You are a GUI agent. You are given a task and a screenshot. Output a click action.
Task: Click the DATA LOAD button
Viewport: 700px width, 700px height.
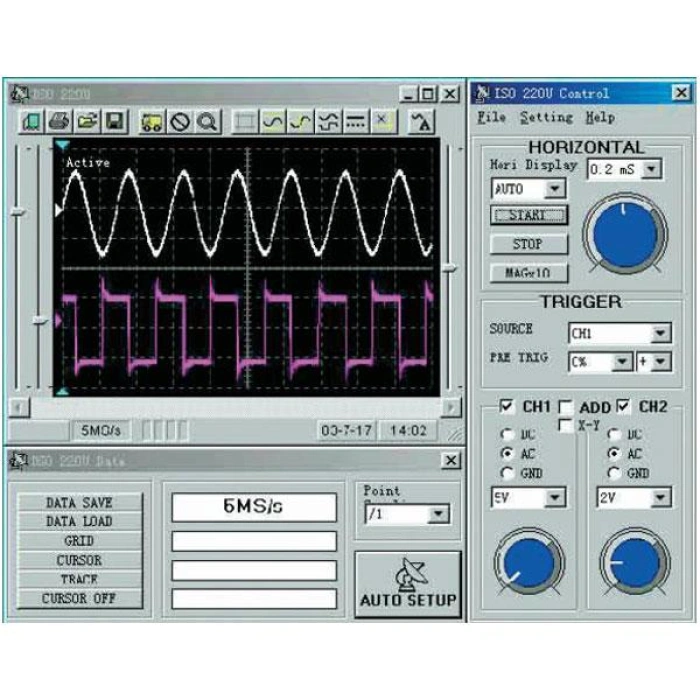coord(80,521)
